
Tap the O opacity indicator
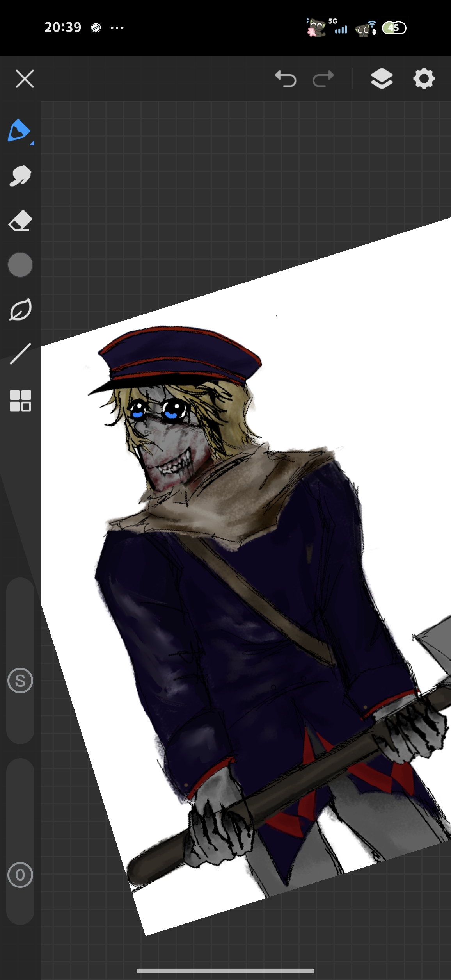pos(20,875)
